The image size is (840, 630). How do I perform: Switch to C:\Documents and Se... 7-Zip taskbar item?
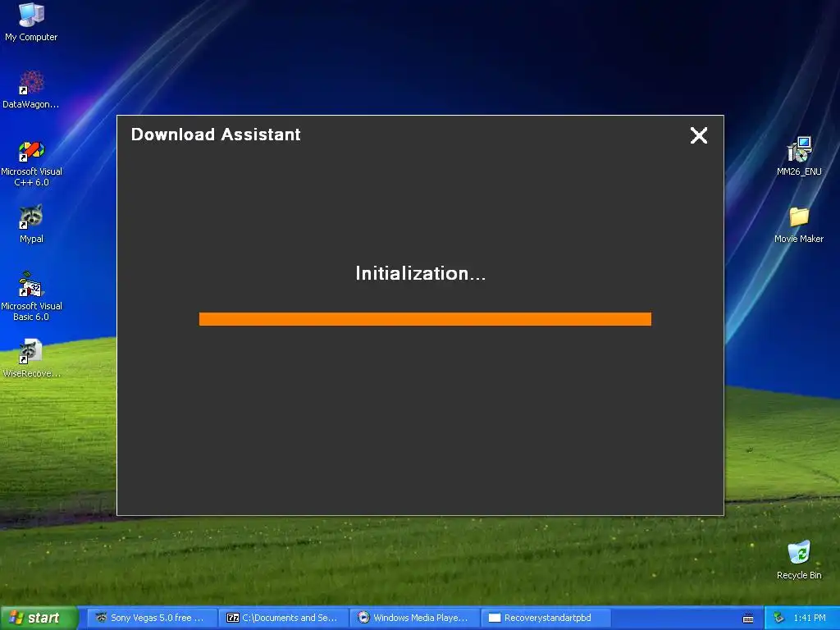pos(283,618)
